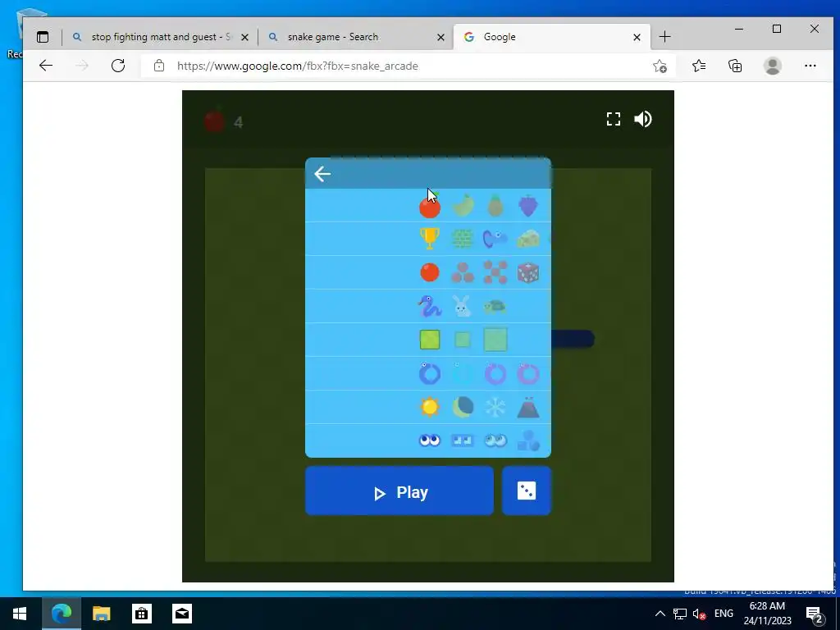Show hidden system tray icons
Viewport: 840px width, 630px height.
pos(660,614)
